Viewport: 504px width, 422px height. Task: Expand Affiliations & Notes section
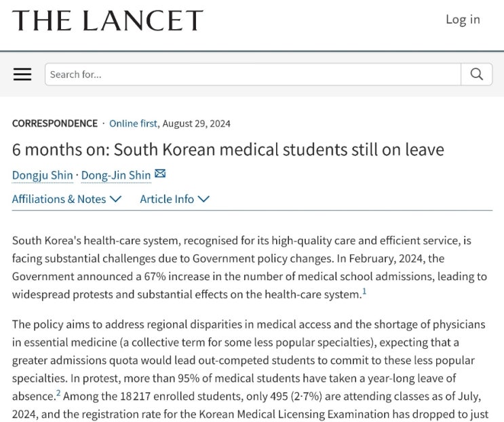[66, 199]
